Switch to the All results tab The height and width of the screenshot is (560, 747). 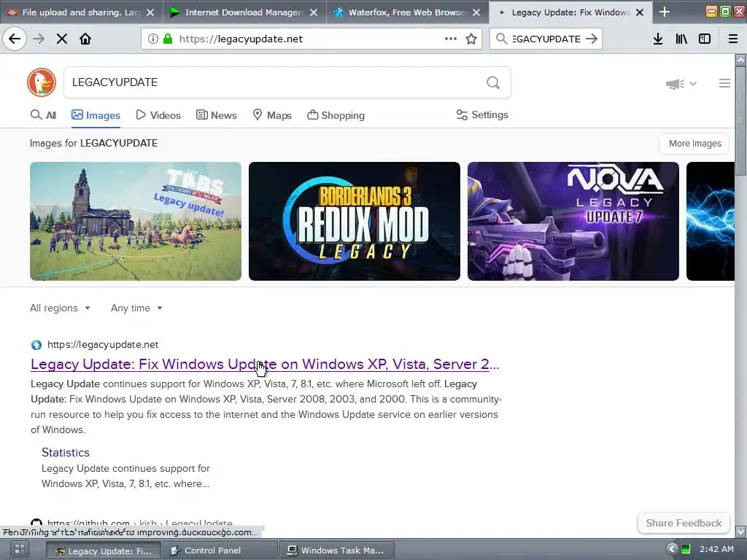coord(43,115)
